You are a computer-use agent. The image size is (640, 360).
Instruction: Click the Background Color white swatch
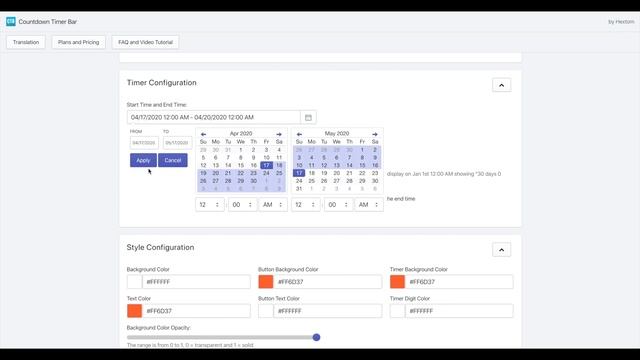click(134, 282)
